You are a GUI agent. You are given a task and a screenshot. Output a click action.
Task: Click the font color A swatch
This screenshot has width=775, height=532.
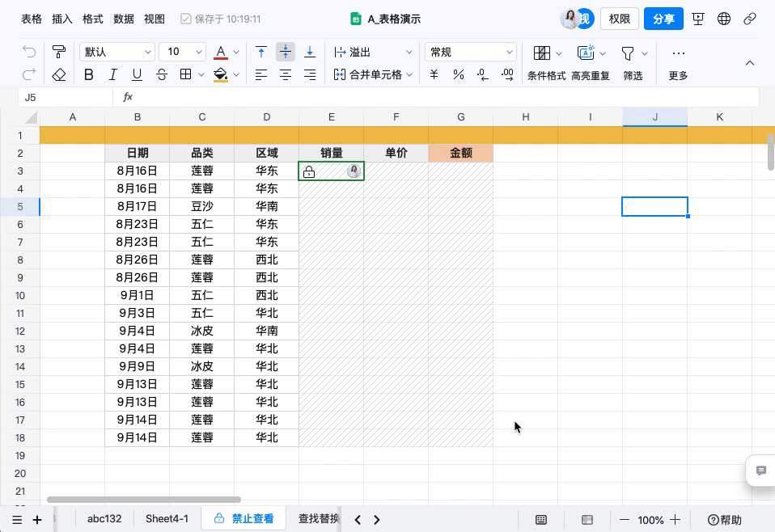(221, 52)
